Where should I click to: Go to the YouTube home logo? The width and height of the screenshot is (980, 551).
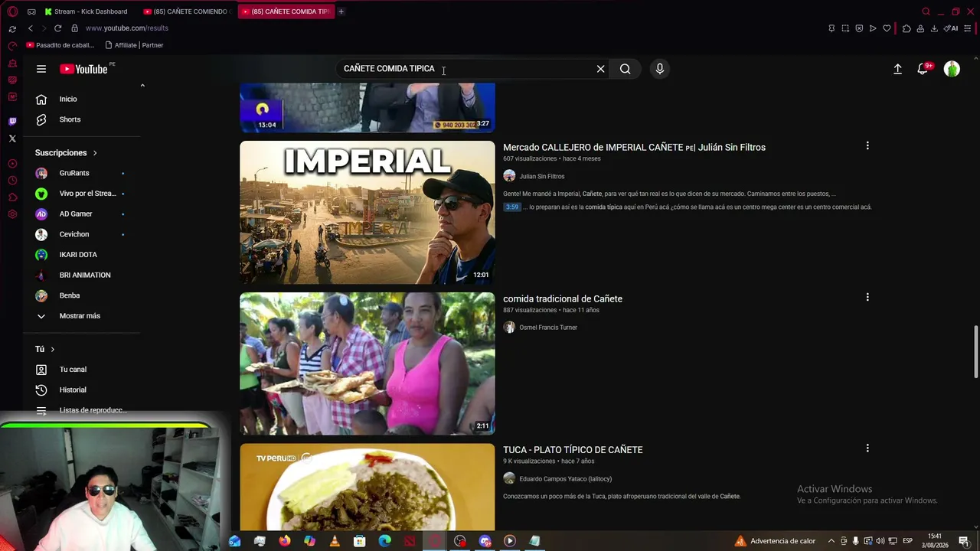point(83,69)
